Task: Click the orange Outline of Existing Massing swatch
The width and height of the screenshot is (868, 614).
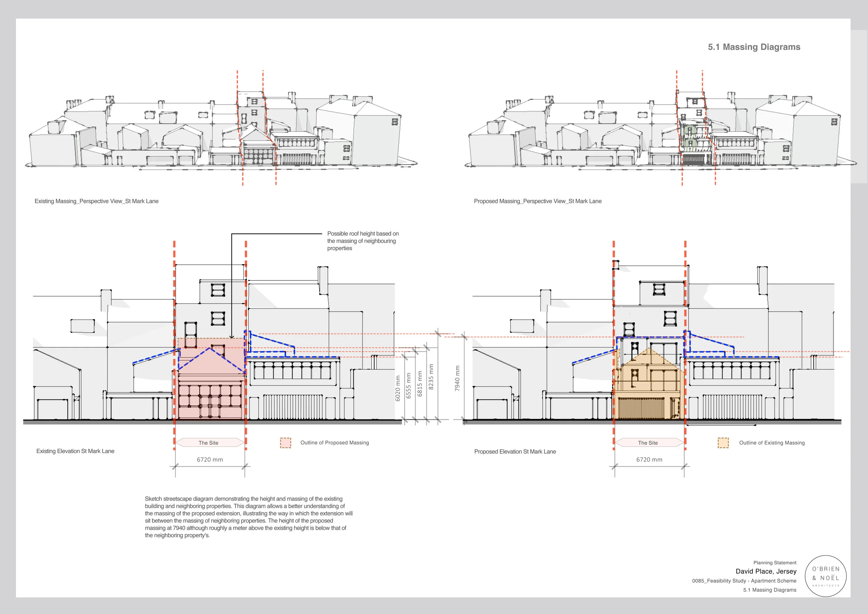Action: pyautogui.click(x=724, y=443)
